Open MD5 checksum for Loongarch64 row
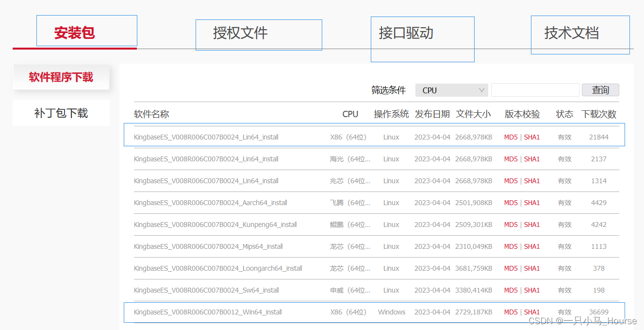Image resolution: width=644 pixels, height=330 pixels. [511, 268]
